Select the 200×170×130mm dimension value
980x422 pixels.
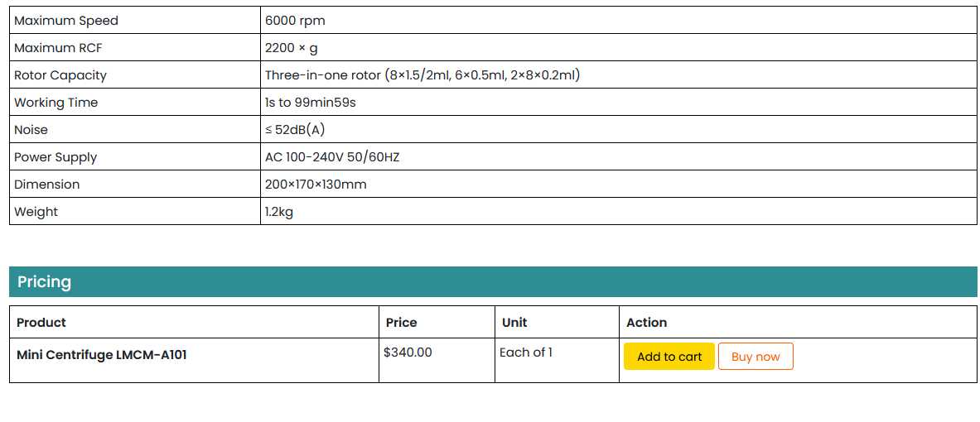316,185
